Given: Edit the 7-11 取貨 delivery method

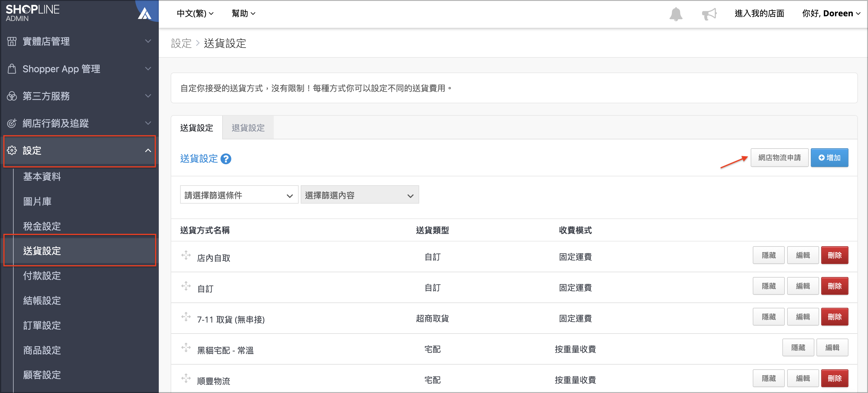Looking at the screenshot, I should 803,317.
